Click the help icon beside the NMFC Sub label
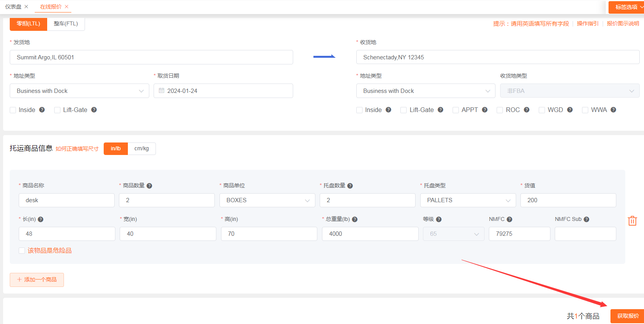This screenshot has height=324, width=644. click(586, 219)
